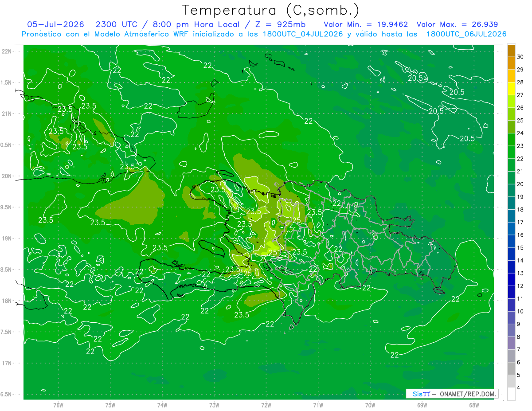The height and width of the screenshot is (411, 532).
Task: Click the "76W" longitude axis label
Action: click(58, 405)
